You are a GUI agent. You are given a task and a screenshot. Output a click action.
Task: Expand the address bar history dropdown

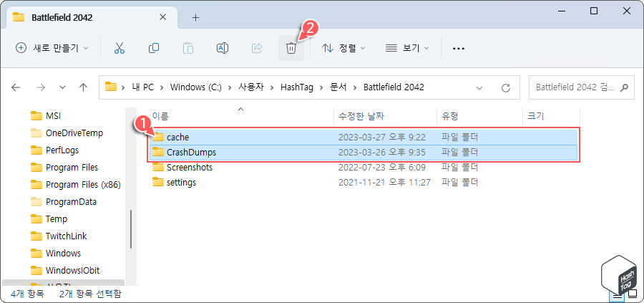(x=479, y=87)
